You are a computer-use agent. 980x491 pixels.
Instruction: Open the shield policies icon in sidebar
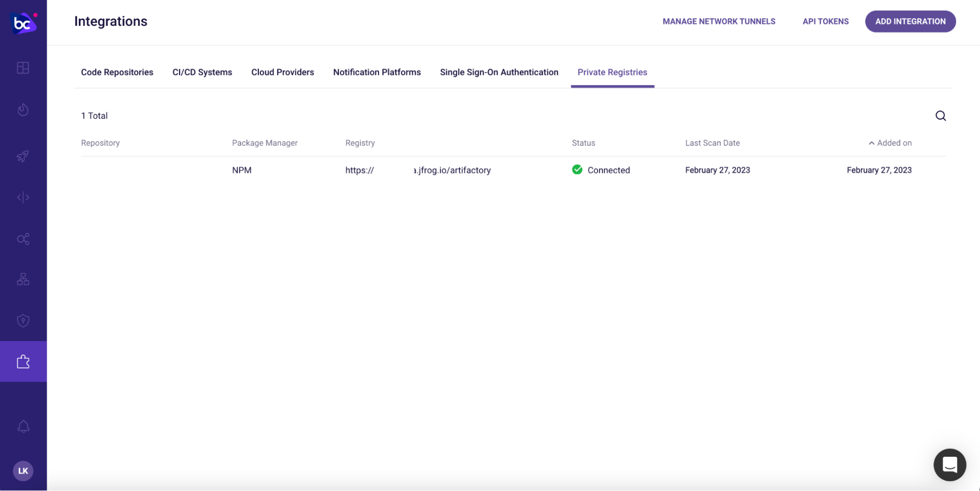(23, 320)
